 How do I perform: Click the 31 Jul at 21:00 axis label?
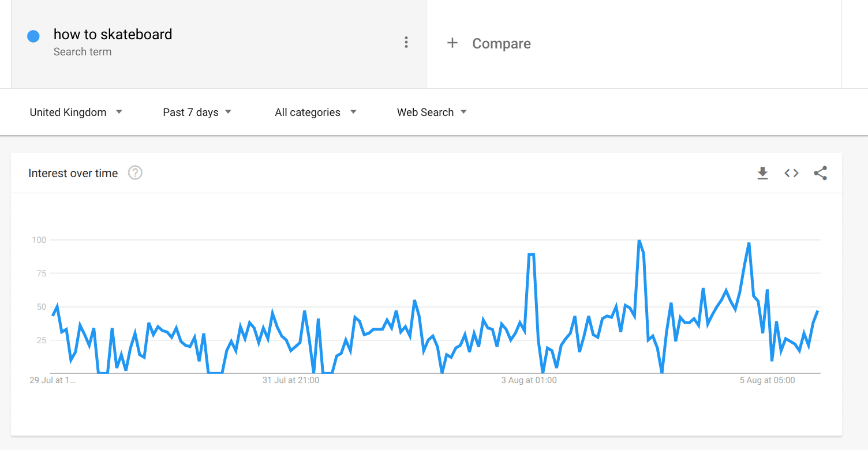tap(291, 380)
